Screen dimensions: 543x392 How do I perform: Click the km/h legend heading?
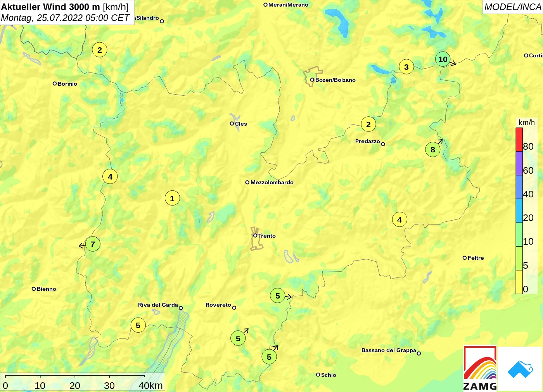click(527, 123)
